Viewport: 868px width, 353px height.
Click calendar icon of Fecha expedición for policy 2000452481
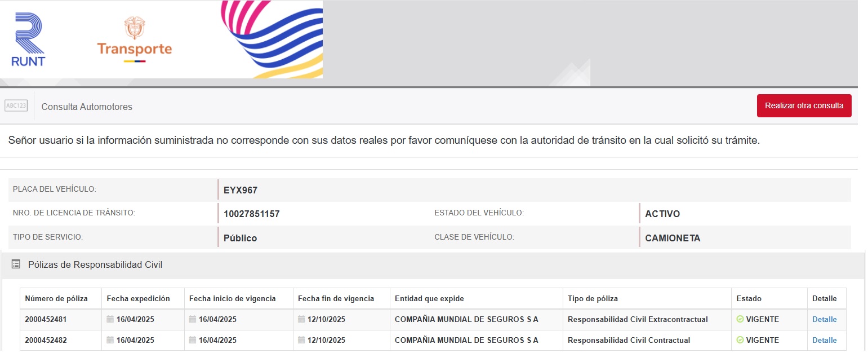tap(110, 319)
